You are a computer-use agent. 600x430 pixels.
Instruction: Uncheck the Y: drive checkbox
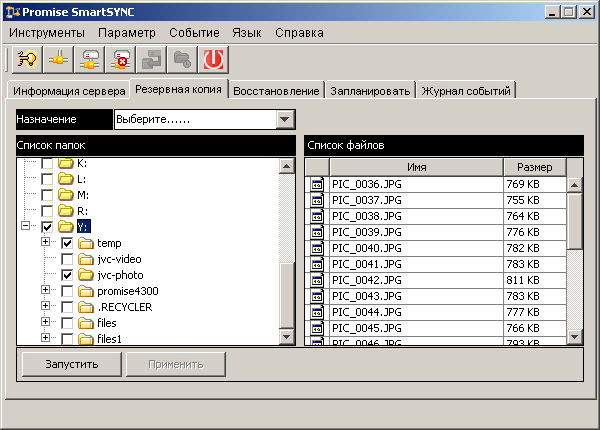[x=47, y=227]
